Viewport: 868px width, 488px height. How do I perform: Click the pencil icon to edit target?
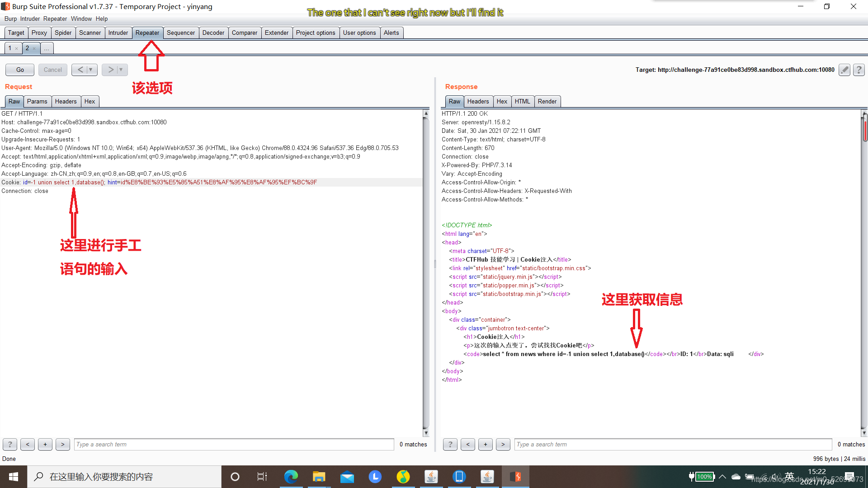tap(844, 70)
